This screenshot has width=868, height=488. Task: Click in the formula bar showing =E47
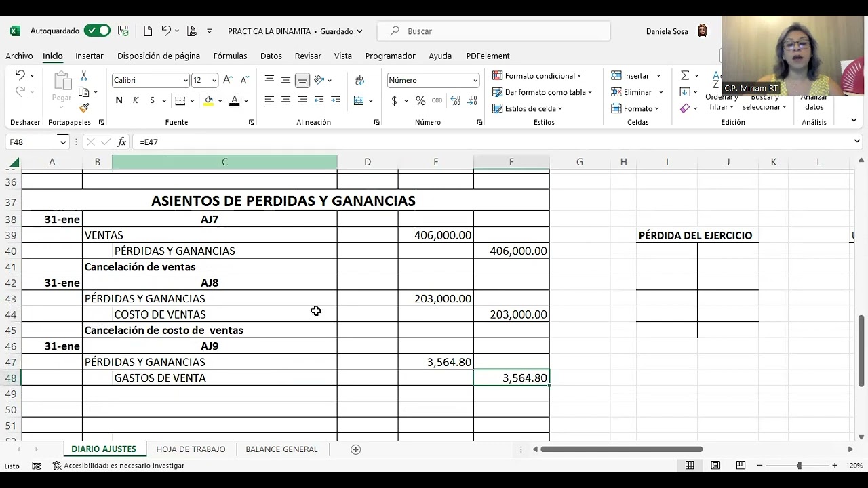[x=492, y=142]
